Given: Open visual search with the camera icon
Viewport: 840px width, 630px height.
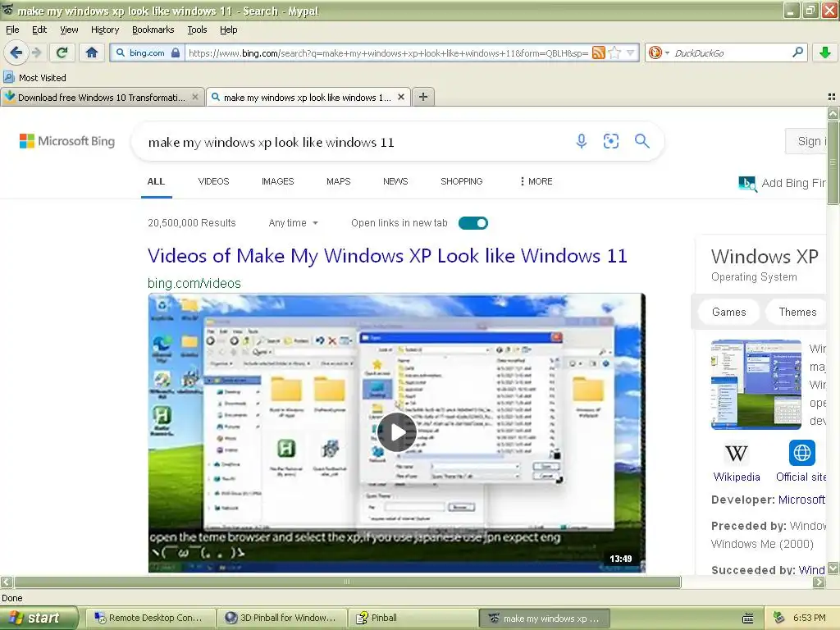Looking at the screenshot, I should (x=610, y=141).
